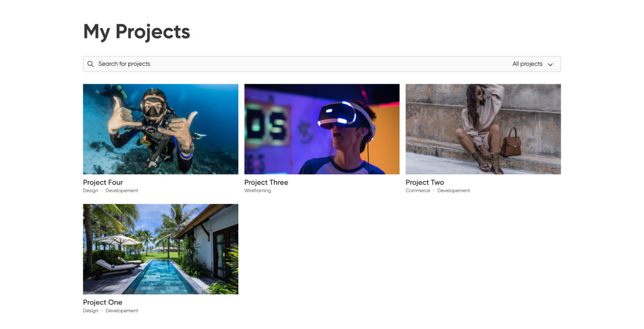Select the Commerce tag under Project Two
The width and height of the screenshot is (644, 329).
pyautogui.click(x=418, y=191)
